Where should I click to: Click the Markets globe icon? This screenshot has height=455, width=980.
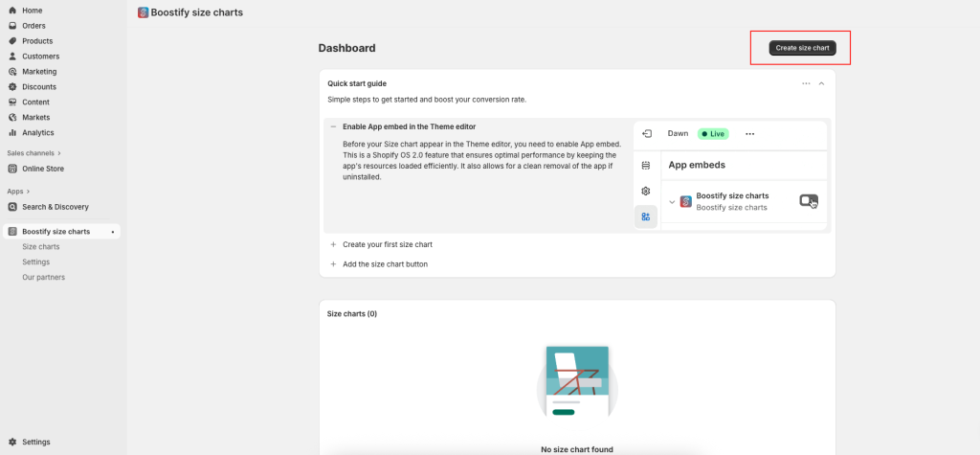pyautogui.click(x=12, y=117)
